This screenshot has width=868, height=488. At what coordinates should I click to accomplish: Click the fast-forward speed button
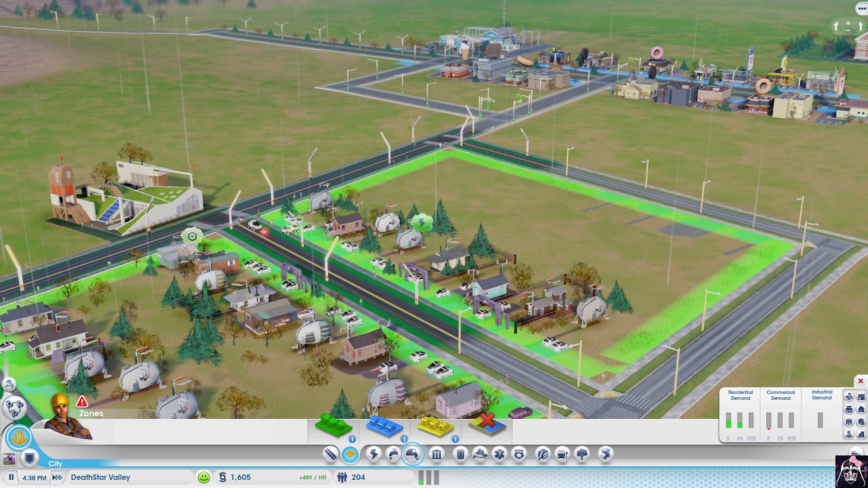click(58, 477)
